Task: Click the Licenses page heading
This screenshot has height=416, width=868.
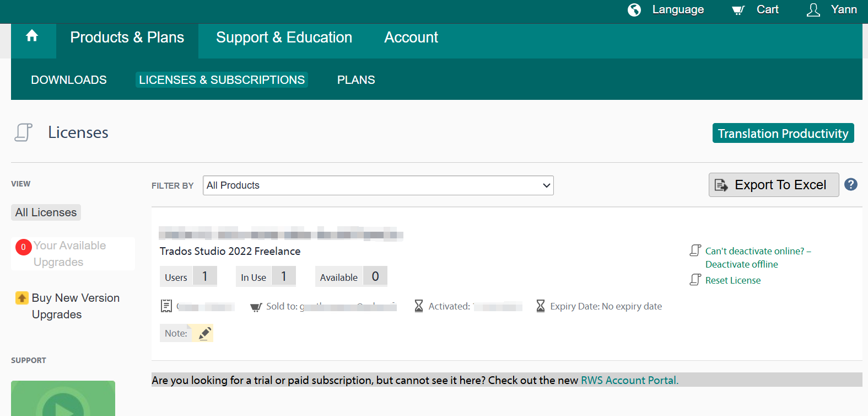Action: pos(78,132)
